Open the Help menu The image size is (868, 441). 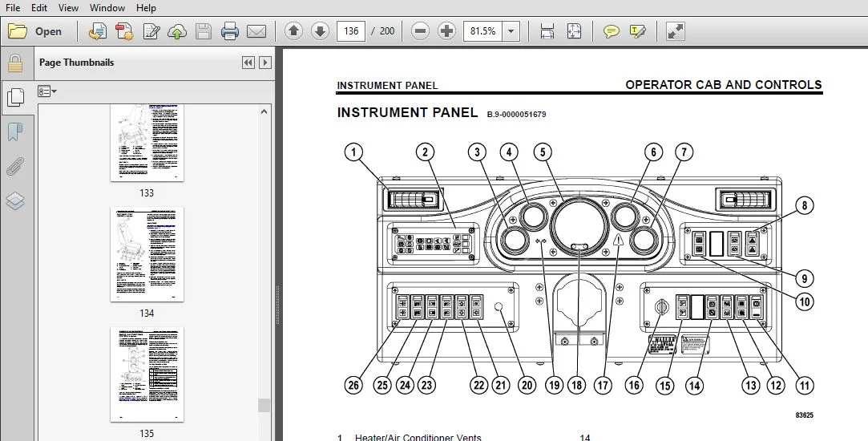[x=146, y=8]
